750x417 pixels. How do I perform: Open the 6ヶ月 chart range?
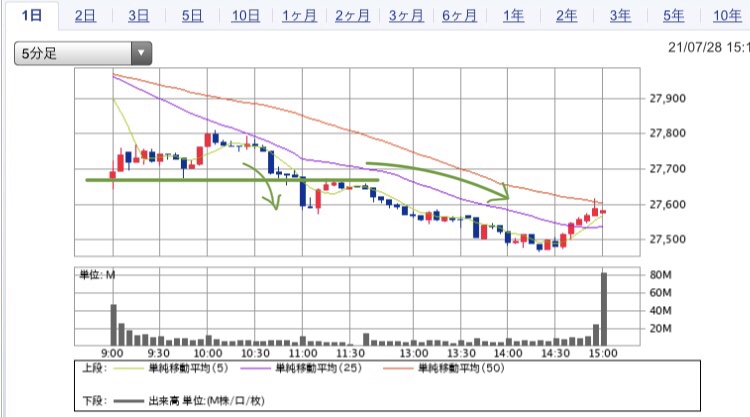click(459, 16)
